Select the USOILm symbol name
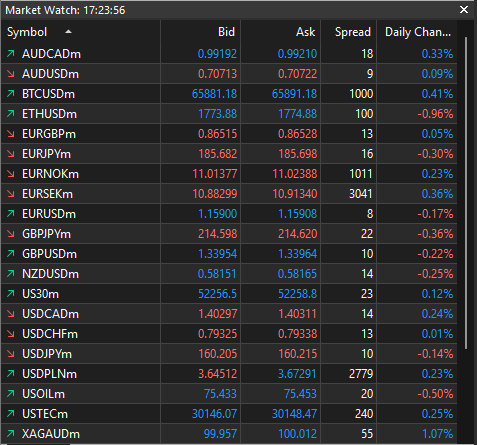Viewport: 477px width, 445px height. (43, 394)
